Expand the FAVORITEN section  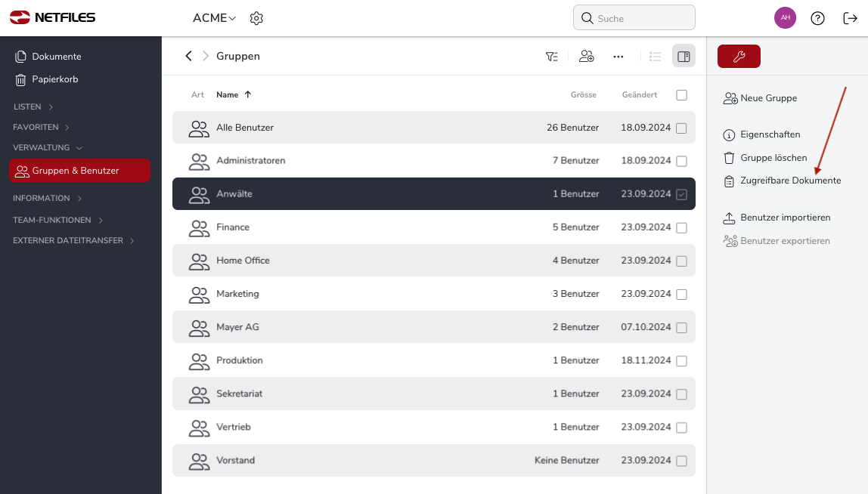tap(42, 127)
